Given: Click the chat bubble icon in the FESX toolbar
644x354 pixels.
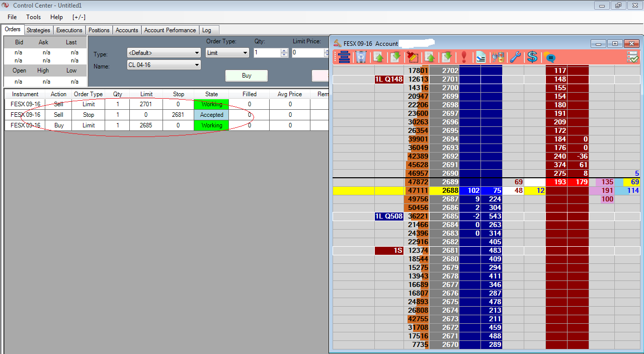Looking at the screenshot, I should tap(549, 57).
